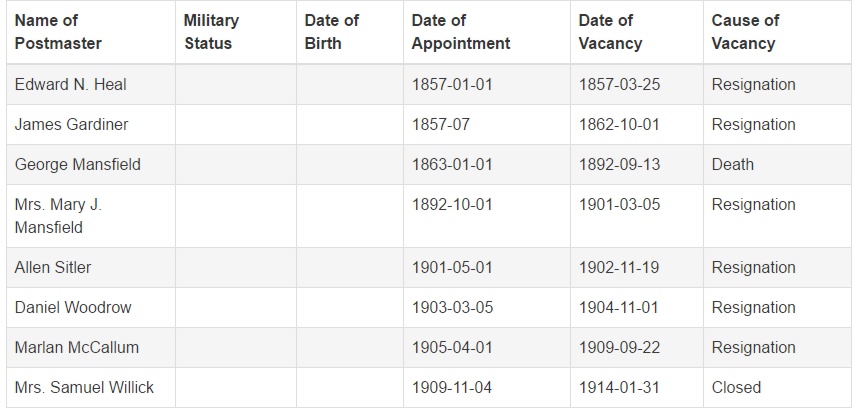Select the Allen Sitler name cell
The image size is (856, 412).
[x=91, y=267]
